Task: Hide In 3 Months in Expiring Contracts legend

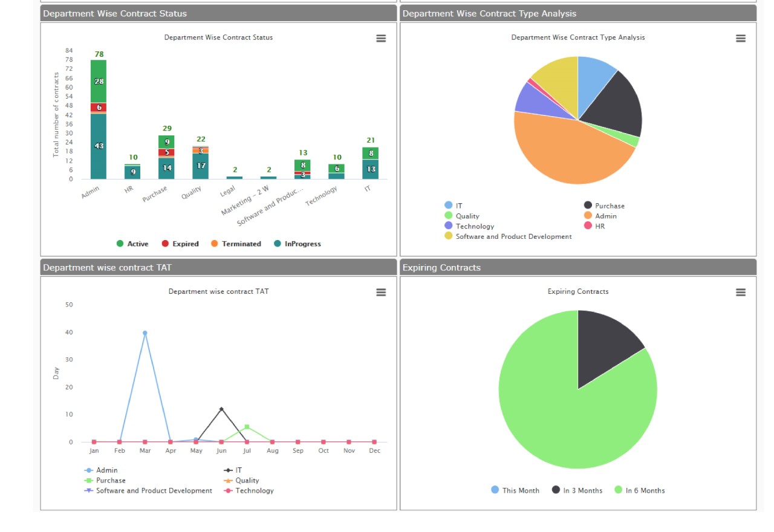Action: point(577,490)
